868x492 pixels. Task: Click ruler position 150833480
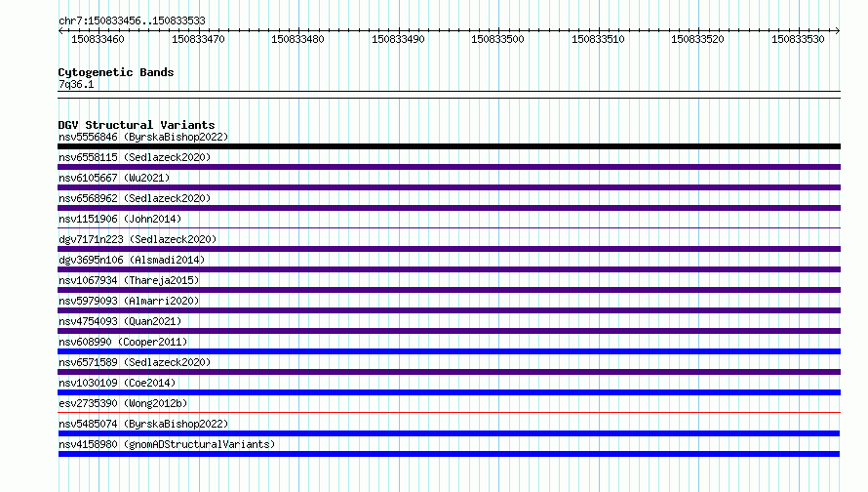[x=297, y=39]
